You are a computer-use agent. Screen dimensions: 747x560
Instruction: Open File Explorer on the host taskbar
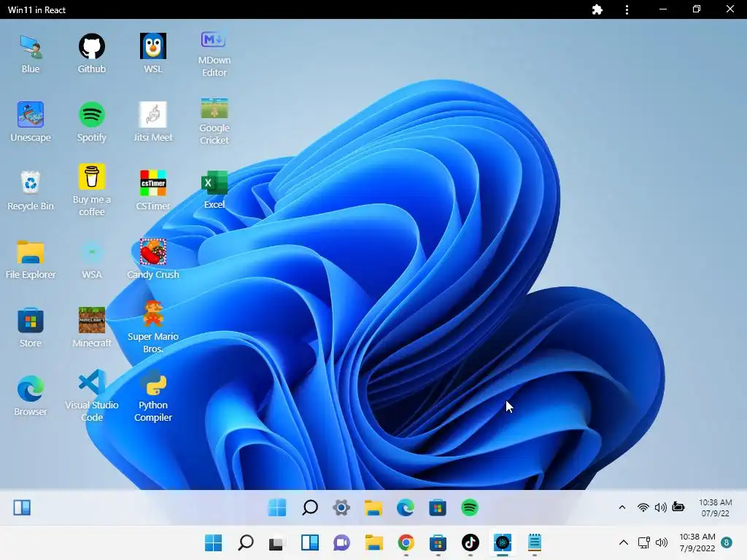pos(374,542)
